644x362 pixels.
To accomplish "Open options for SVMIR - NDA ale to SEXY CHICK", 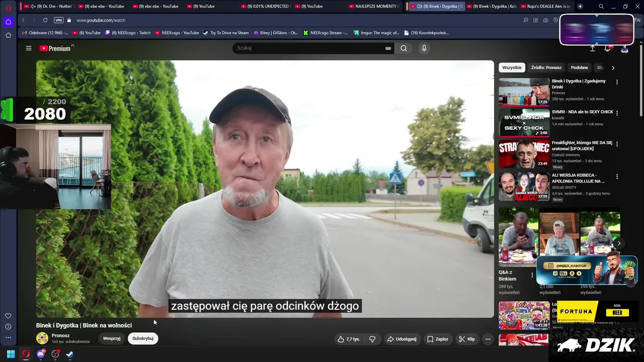I will pos(617,113).
